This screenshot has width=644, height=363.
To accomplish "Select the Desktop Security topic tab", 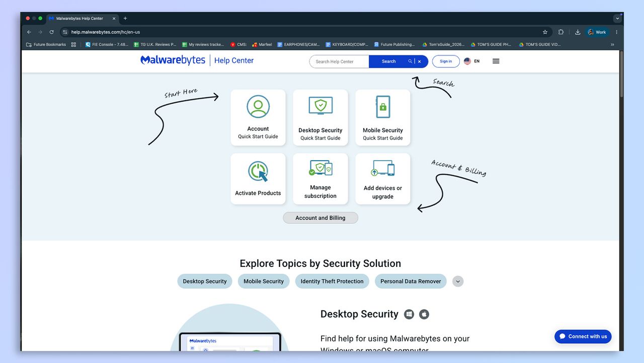I will click(x=205, y=281).
